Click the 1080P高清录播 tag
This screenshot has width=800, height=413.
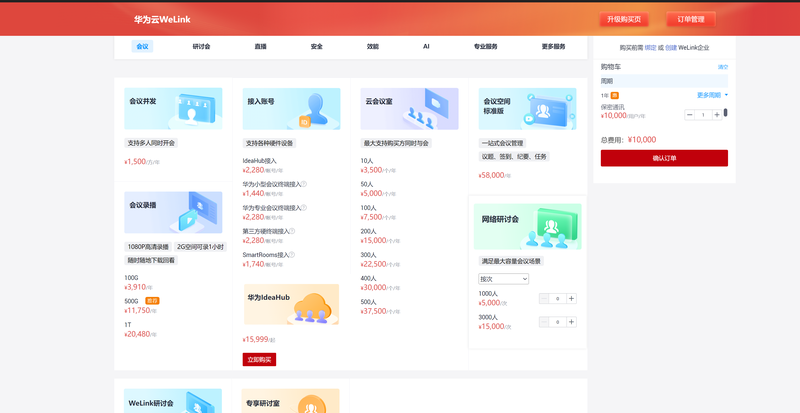pyautogui.click(x=148, y=247)
